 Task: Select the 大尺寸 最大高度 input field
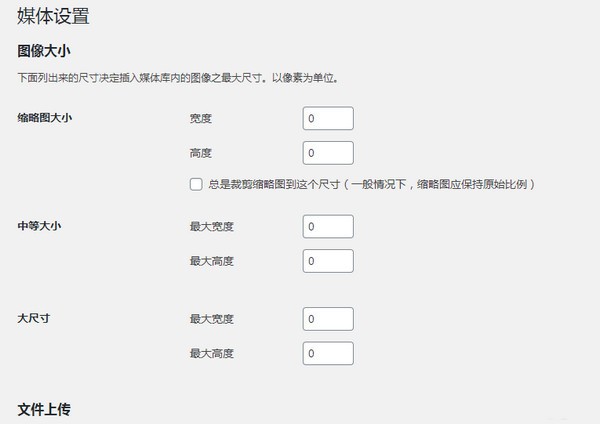(328, 353)
